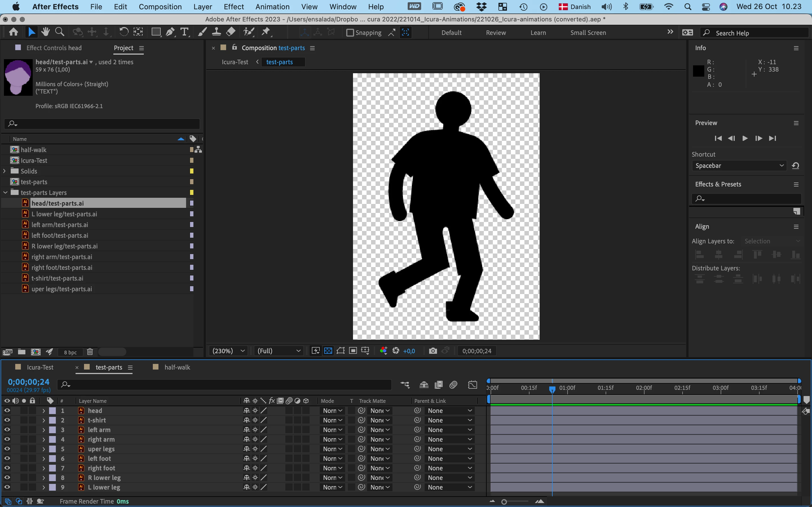Screen dimensions: 812x507
Task: Switch to the Review workspace
Action: tap(496, 32)
